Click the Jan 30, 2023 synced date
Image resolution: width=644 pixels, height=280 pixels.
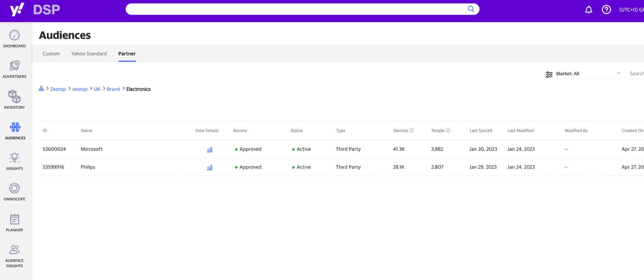click(x=483, y=149)
